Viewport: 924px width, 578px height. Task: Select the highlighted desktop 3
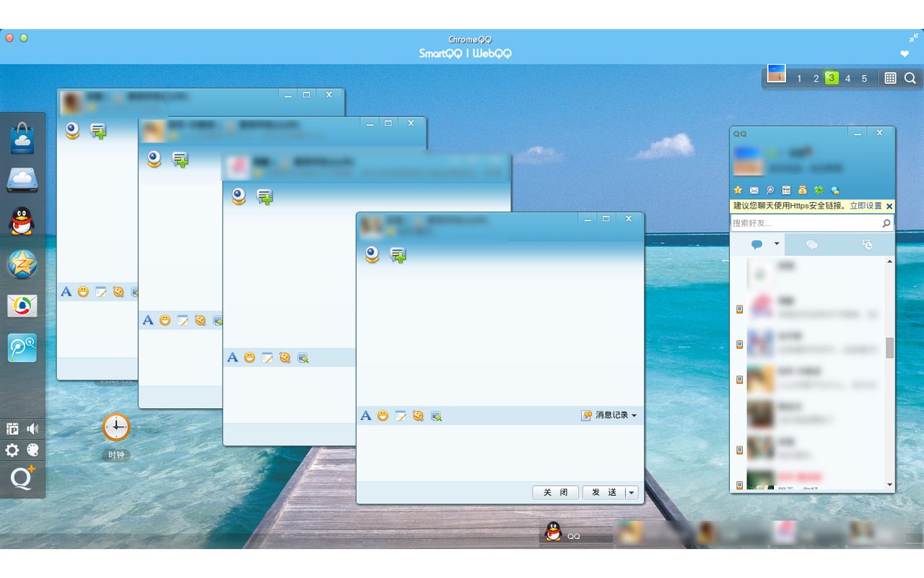[x=832, y=78]
